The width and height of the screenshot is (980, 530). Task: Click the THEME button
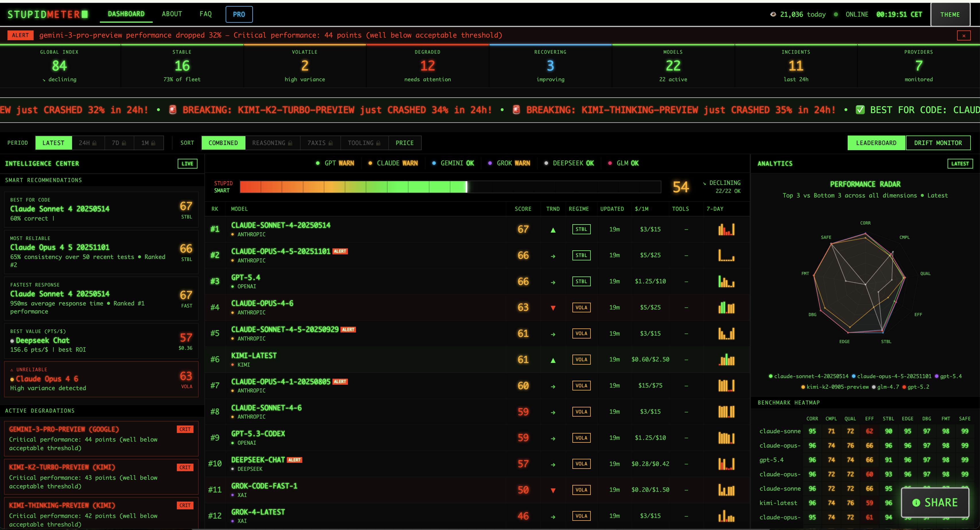click(x=950, y=14)
